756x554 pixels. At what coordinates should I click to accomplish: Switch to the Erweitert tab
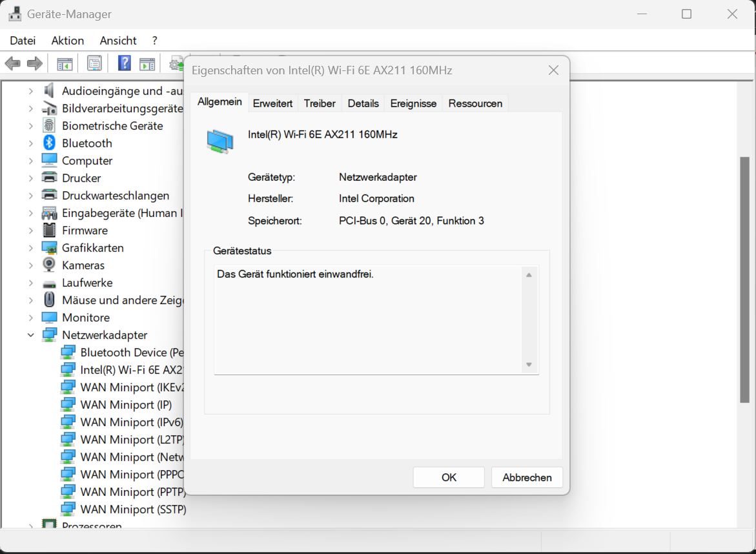pyautogui.click(x=272, y=103)
